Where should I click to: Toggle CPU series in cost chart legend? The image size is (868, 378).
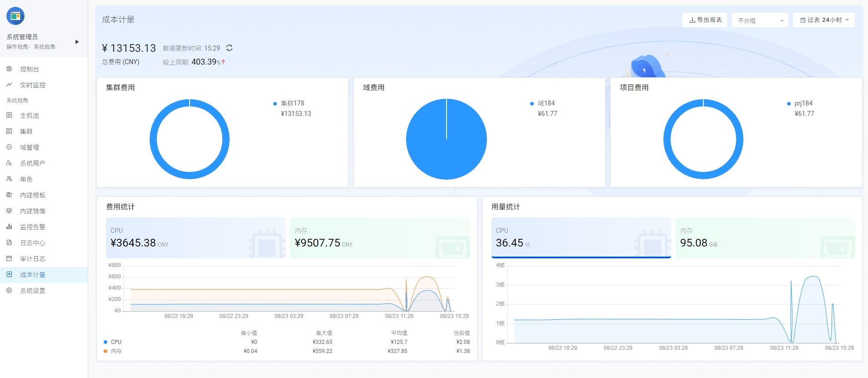[x=113, y=342]
